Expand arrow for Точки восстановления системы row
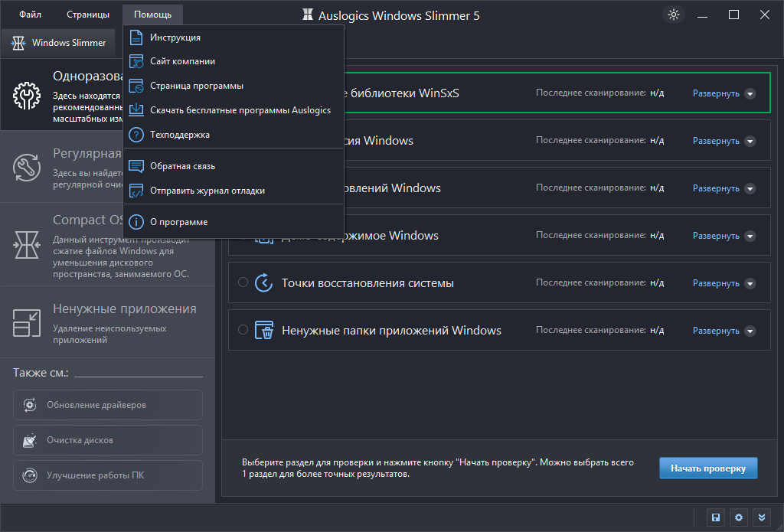784x532 pixels. (750, 284)
